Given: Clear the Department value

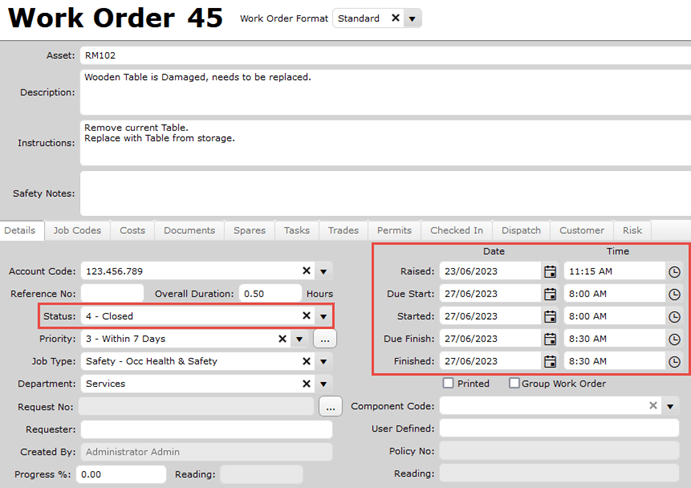Looking at the screenshot, I should point(306,384).
